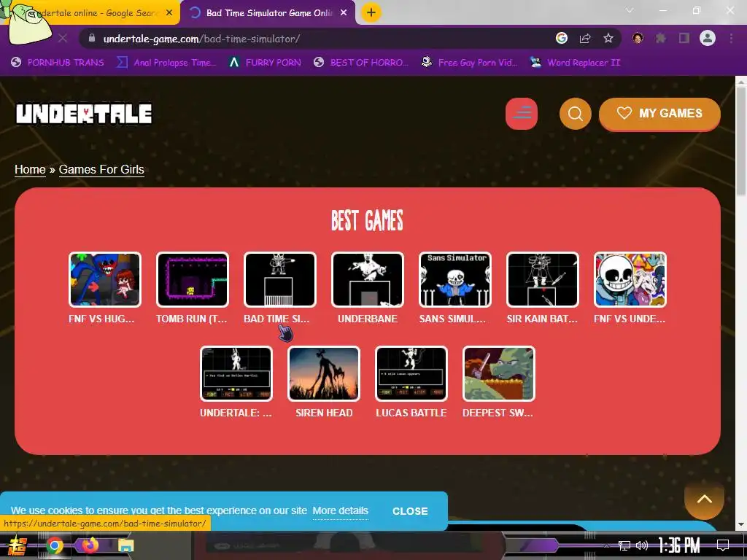Screen dimensions: 747x560
Task: Select Bad Time Simulator browser tab
Action: 268,13
